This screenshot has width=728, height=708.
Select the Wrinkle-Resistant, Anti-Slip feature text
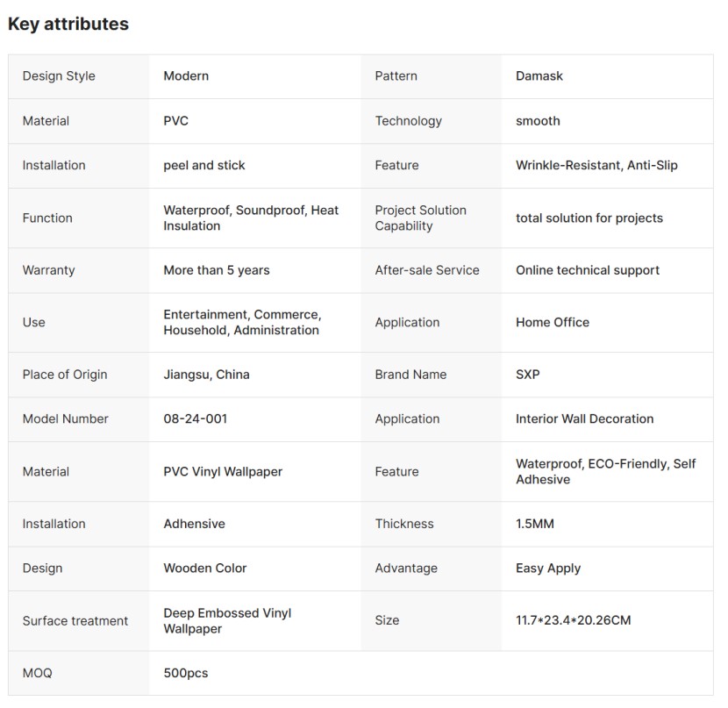(596, 165)
